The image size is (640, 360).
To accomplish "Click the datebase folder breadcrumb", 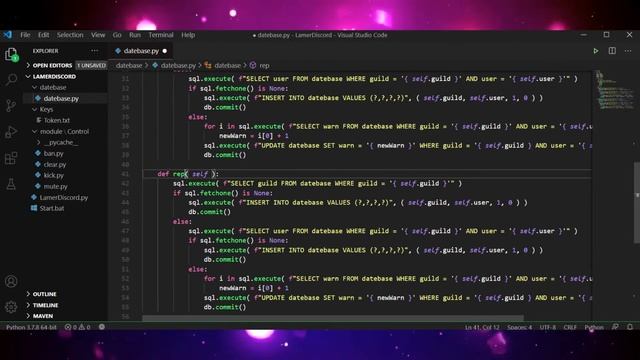I will click(x=129, y=65).
